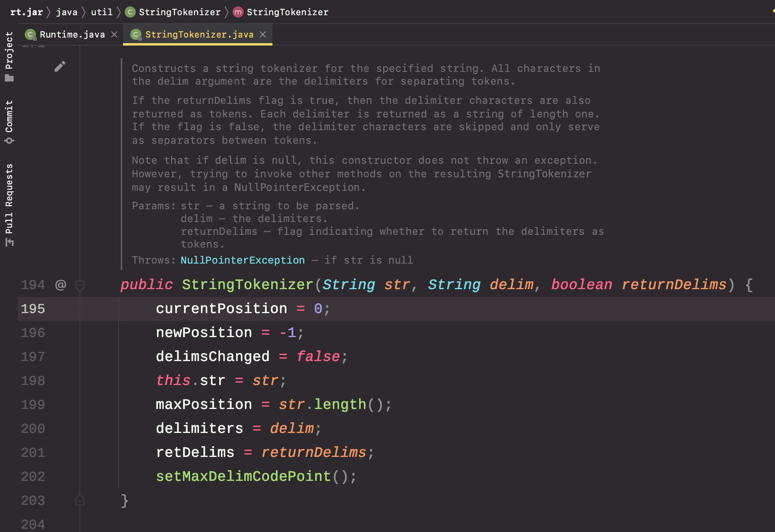
Task: Click the java breadcrumb
Action: [x=67, y=12]
